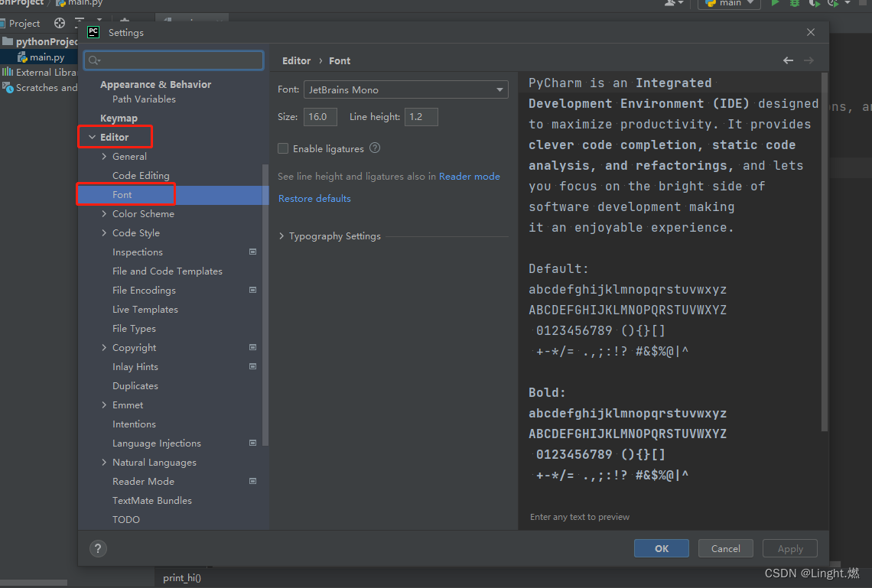The height and width of the screenshot is (588, 872).
Task: Click the Debug bug icon in toolbar
Action: [795, 3]
